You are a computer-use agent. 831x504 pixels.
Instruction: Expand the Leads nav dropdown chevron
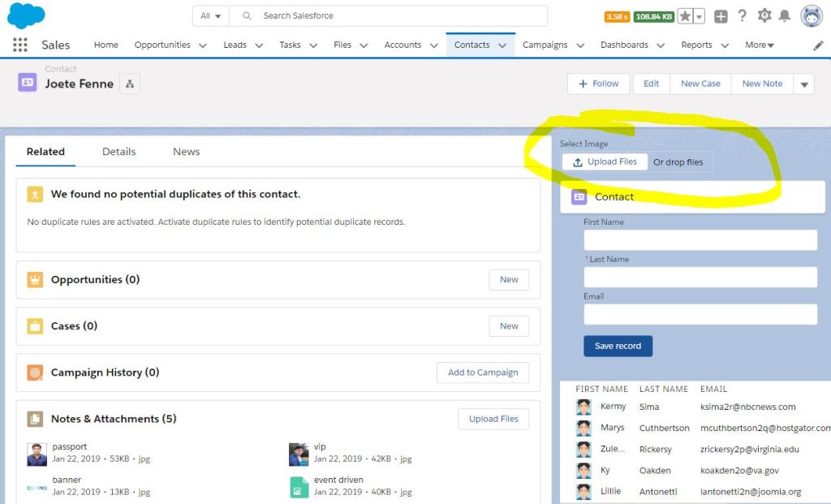259,45
